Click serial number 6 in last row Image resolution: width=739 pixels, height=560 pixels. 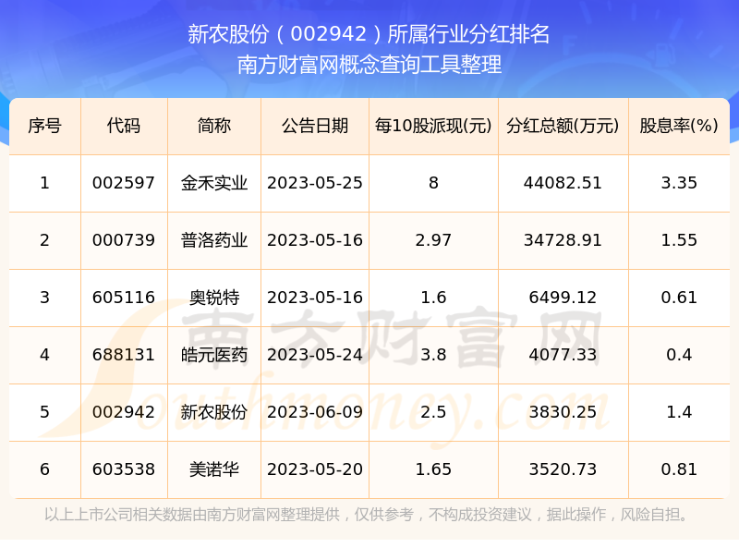click(x=44, y=469)
